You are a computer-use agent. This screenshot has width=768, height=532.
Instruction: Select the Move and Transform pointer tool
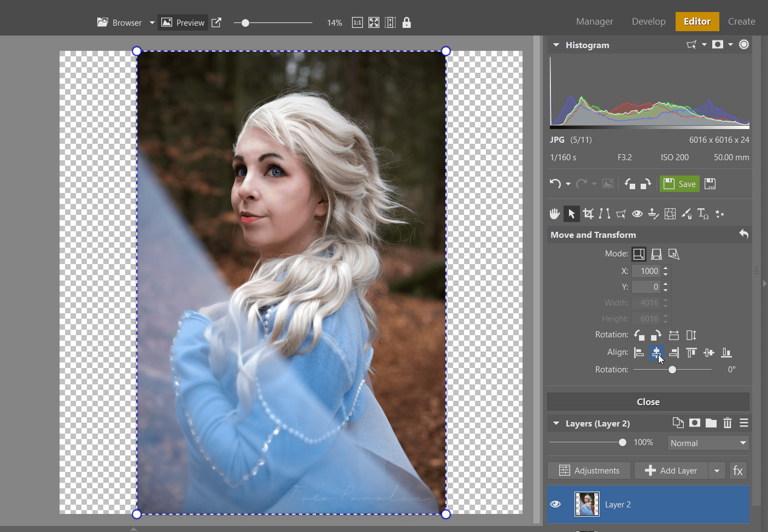[x=572, y=214]
